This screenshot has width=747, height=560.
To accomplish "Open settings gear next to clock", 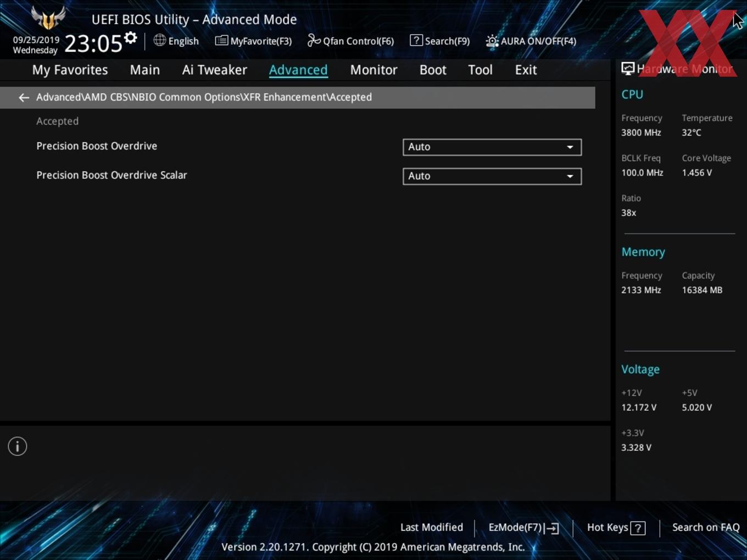I will point(130,38).
